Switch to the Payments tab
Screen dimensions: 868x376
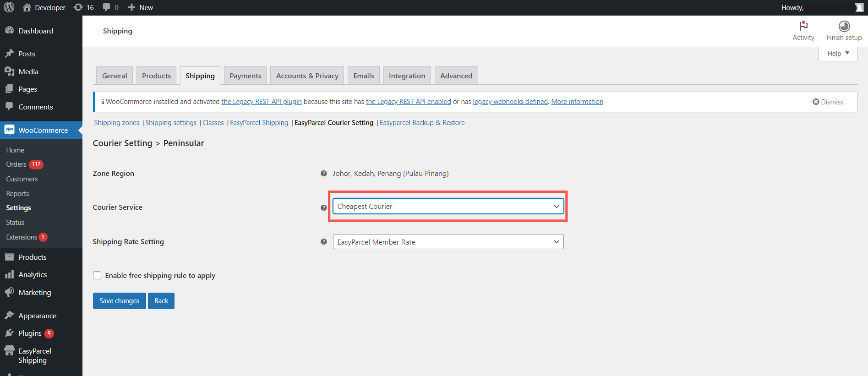point(246,76)
